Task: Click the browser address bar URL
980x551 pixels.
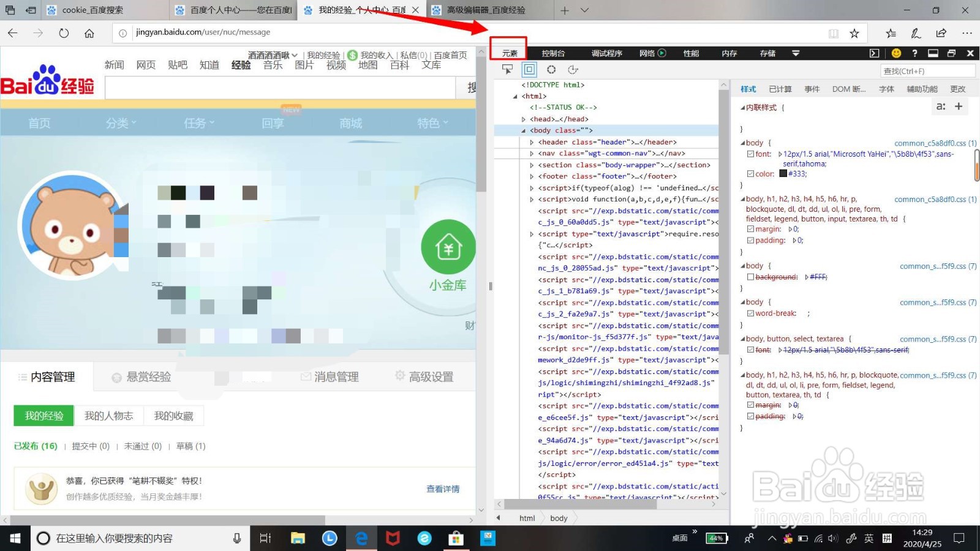Action: 203,32
